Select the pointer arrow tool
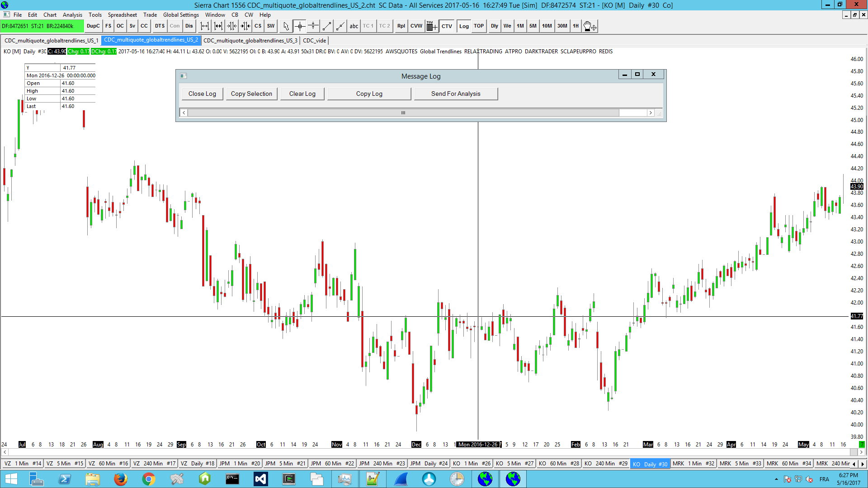 coord(286,26)
